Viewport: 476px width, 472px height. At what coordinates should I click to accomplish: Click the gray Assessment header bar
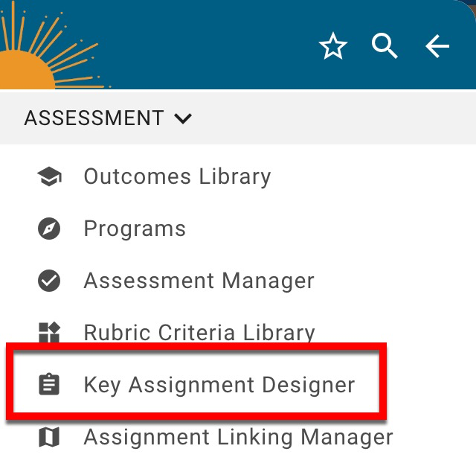(x=335, y=118)
